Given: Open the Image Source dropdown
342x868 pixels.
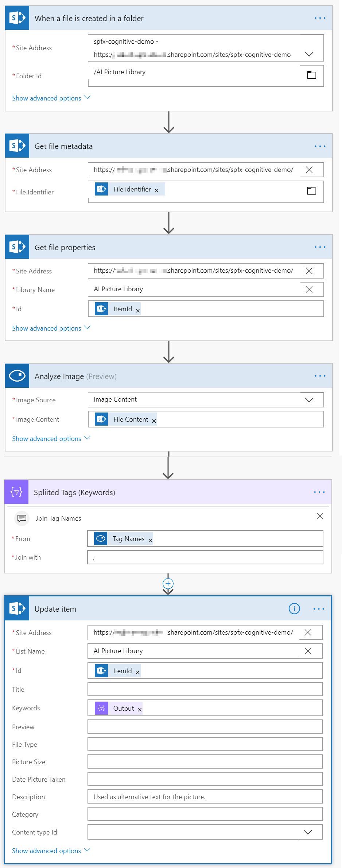Looking at the screenshot, I should 309,400.
